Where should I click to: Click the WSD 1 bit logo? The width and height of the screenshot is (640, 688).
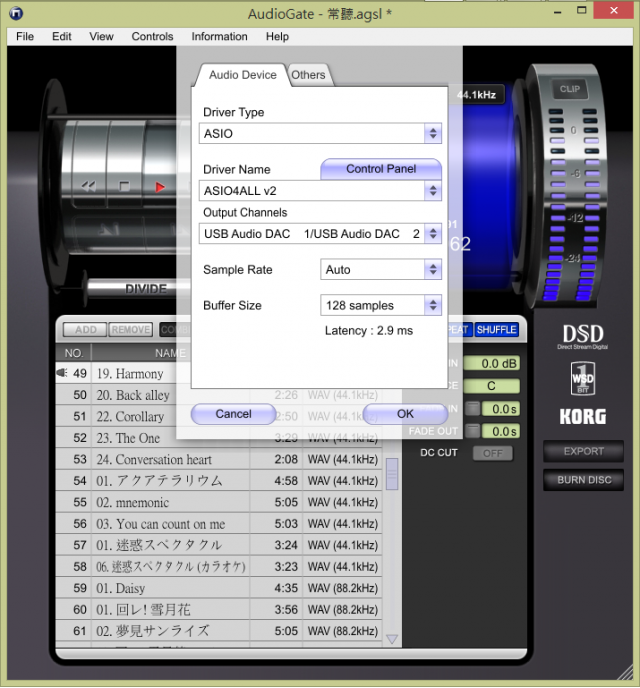[583, 379]
